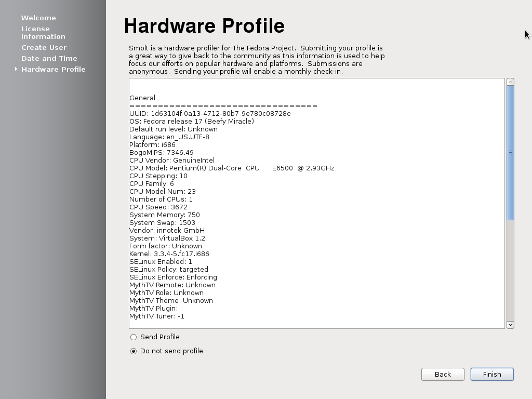Click 'SELinux Policy: targeted' line
The width and height of the screenshot is (532, 399).
tap(169, 270)
